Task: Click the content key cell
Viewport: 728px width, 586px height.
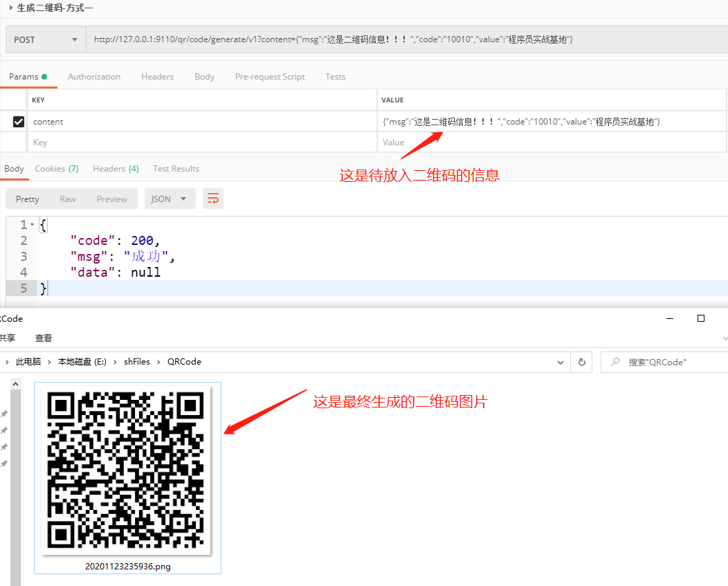Action: [203, 122]
